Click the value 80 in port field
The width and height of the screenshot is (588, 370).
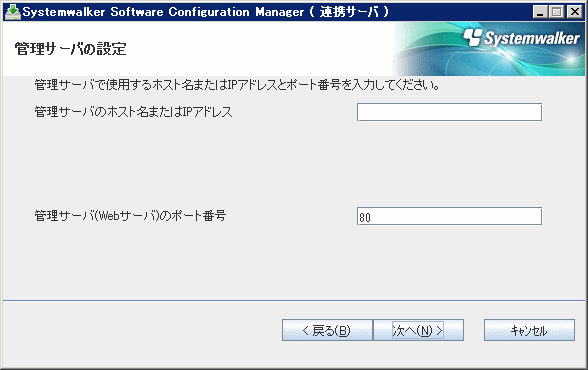point(365,217)
